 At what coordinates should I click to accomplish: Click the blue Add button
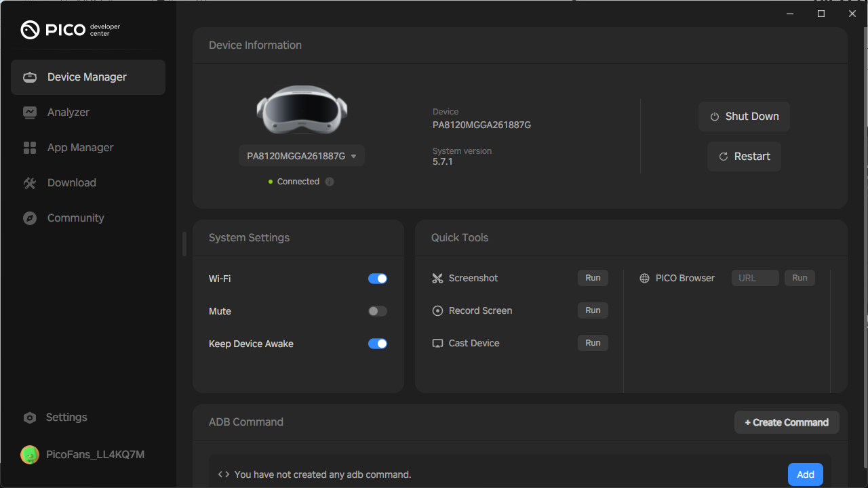(x=806, y=474)
